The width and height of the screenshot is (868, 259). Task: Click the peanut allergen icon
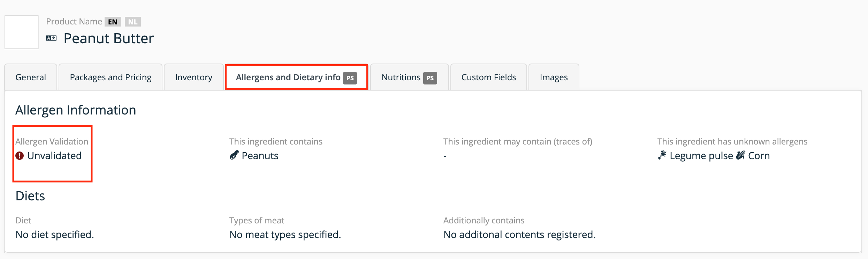234,155
